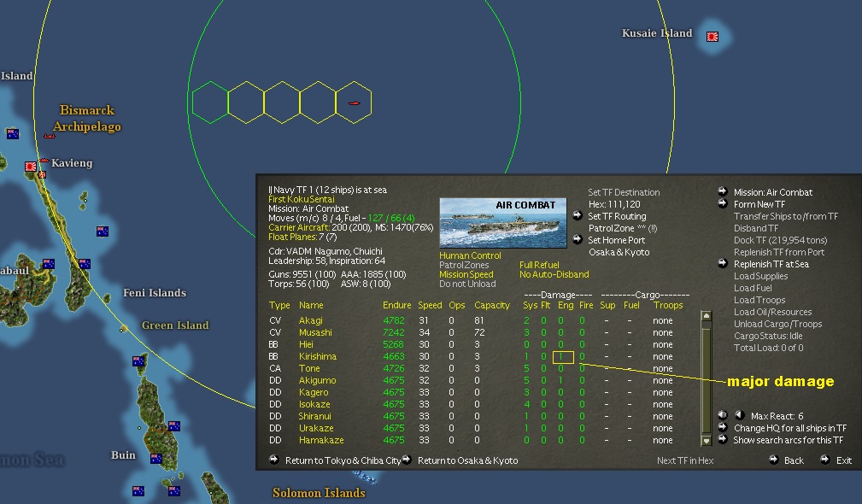862x504 pixels.
Task: Toggle No Auto-Disband setting
Action: tap(554, 274)
